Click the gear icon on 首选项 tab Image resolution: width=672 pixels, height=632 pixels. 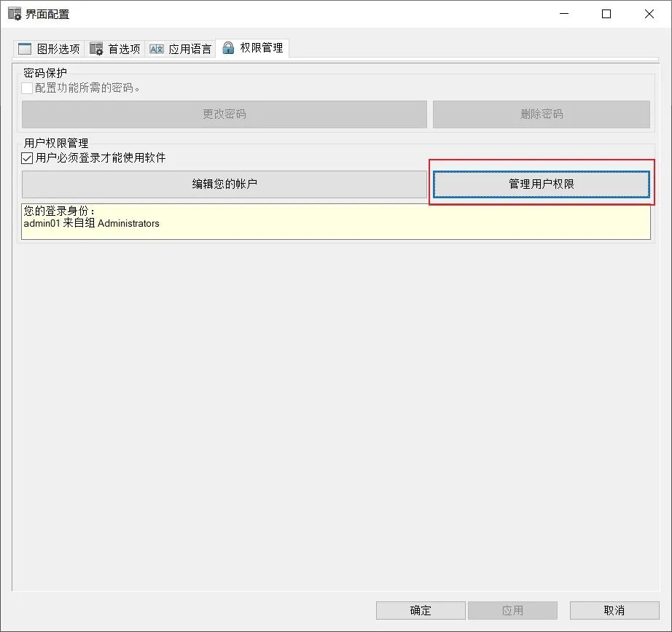point(94,48)
